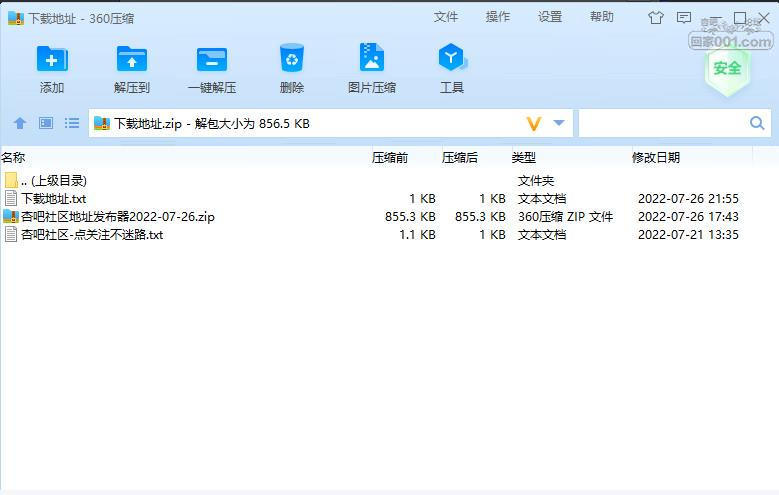Image resolution: width=779 pixels, height=495 pixels.
Task: Click the green 安全 shield badge
Action: tap(727, 69)
